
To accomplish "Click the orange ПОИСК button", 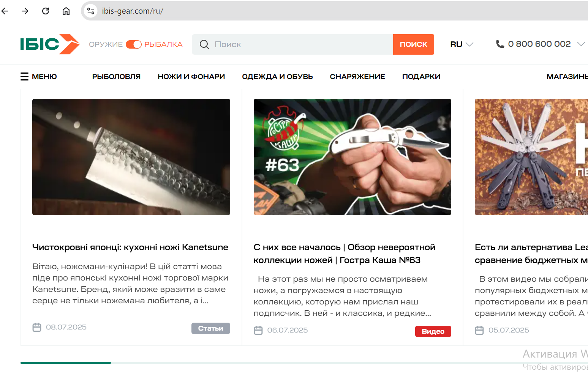I will 414,44.
